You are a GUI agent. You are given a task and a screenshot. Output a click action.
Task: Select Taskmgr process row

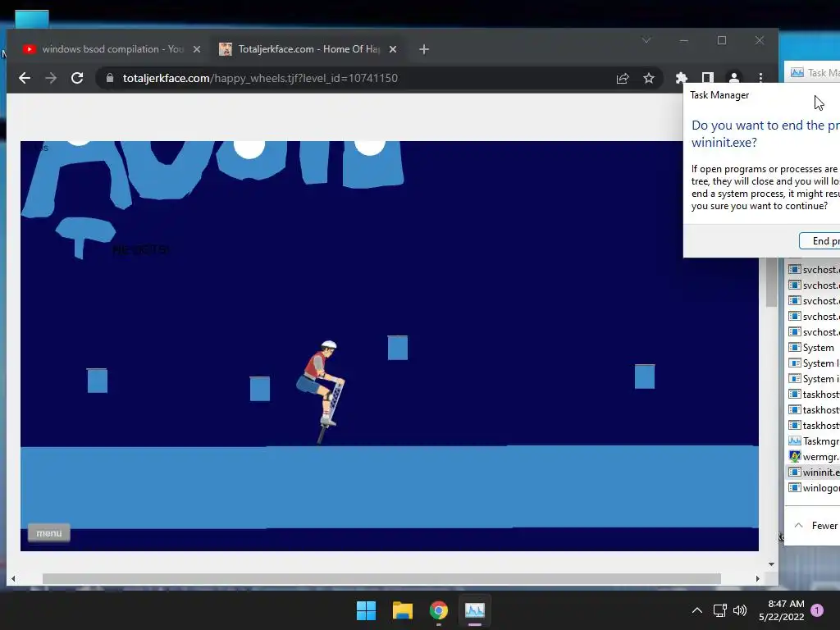(x=813, y=441)
